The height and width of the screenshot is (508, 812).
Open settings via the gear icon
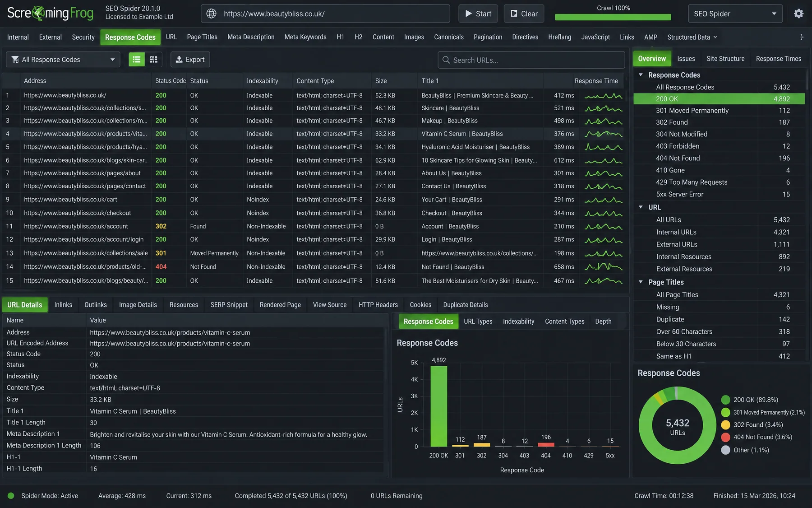pyautogui.click(x=798, y=14)
